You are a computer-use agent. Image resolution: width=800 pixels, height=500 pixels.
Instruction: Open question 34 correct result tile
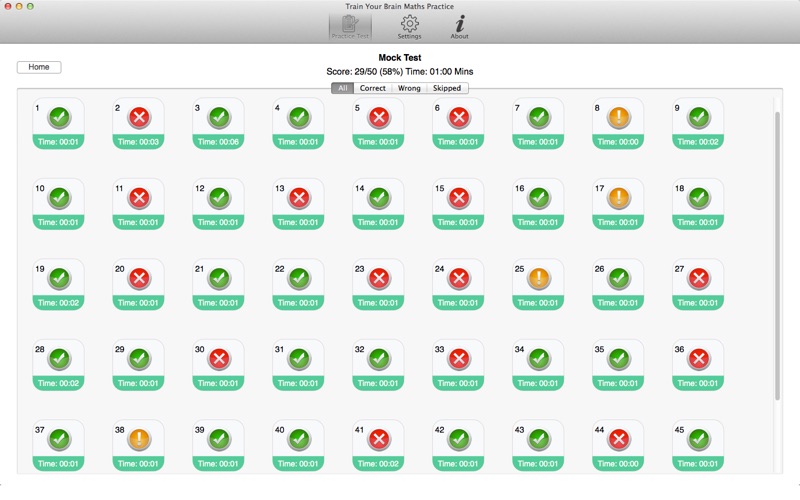[x=538, y=365]
